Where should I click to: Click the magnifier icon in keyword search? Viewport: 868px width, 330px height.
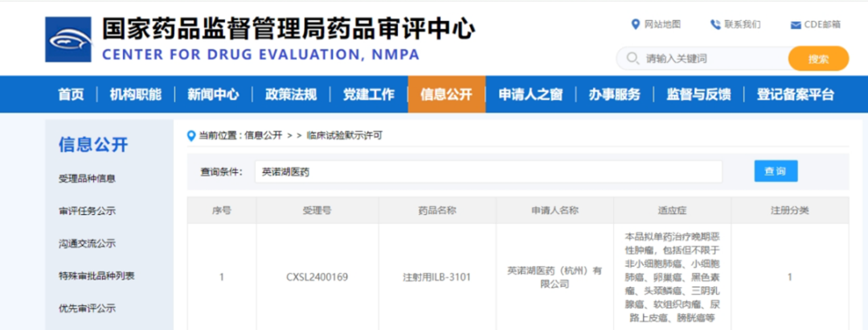coord(633,58)
